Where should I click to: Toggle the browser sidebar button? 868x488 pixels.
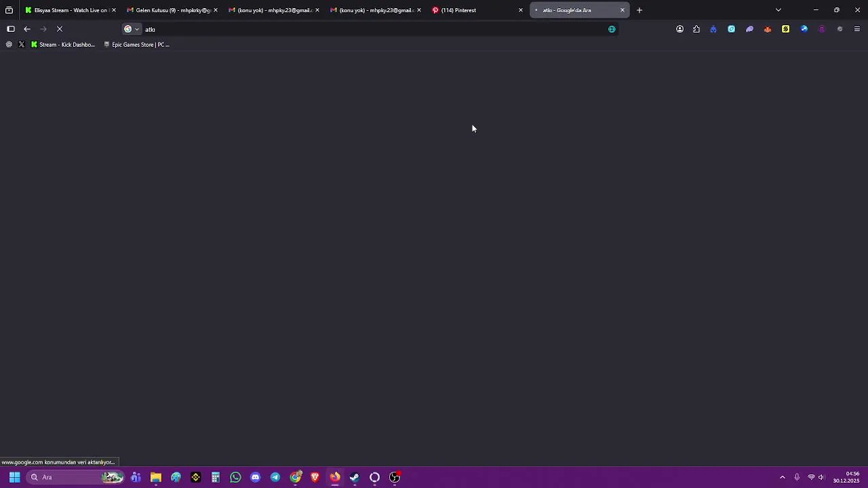[11, 29]
